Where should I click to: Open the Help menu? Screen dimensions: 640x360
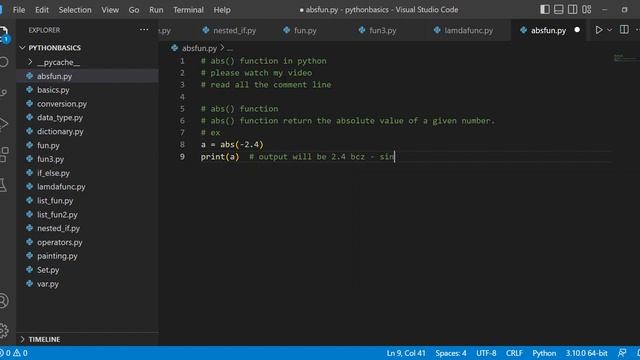click(222, 10)
